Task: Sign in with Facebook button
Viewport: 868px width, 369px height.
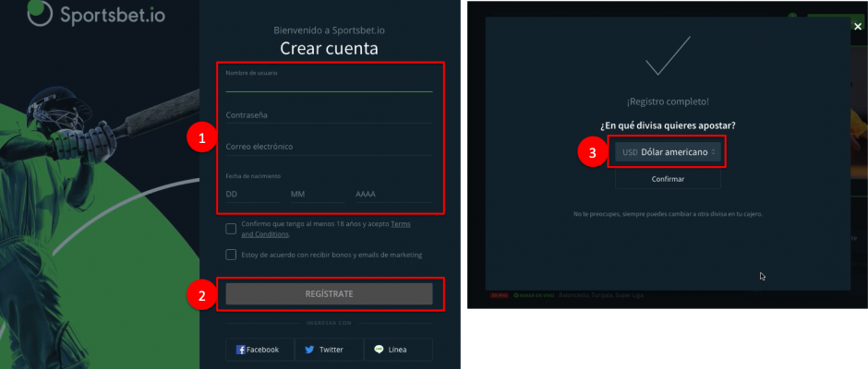Action: coord(259,350)
